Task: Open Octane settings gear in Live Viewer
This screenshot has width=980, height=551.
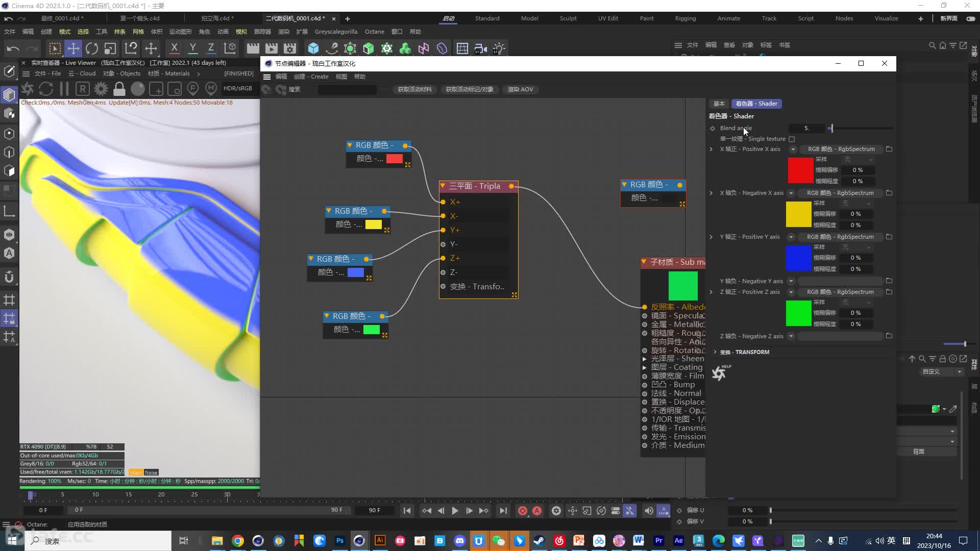Action: (x=101, y=89)
